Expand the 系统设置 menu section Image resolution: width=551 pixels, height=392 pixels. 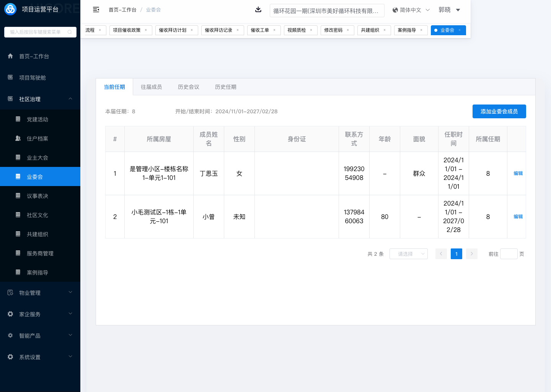pyautogui.click(x=70, y=357)
